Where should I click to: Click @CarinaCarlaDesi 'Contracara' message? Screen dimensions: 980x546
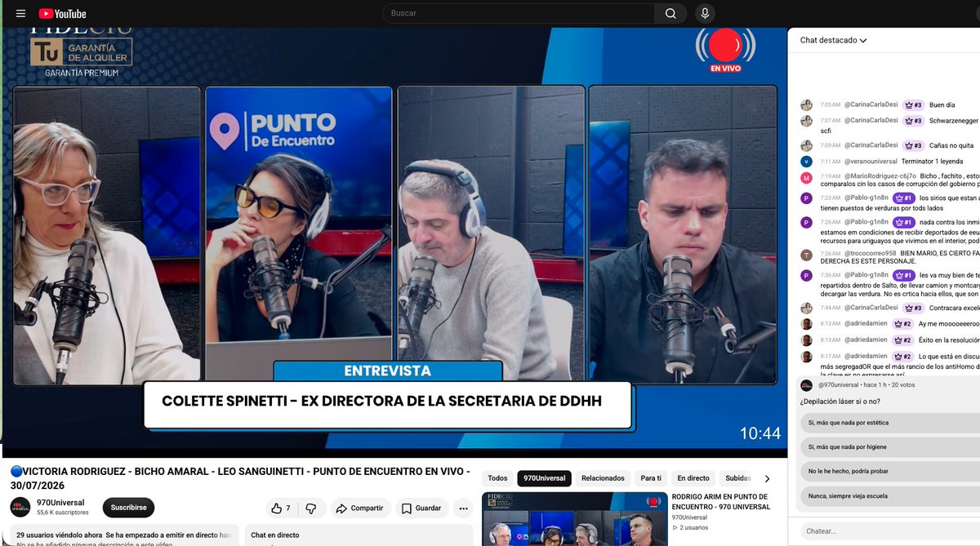(x=954, y=308)
